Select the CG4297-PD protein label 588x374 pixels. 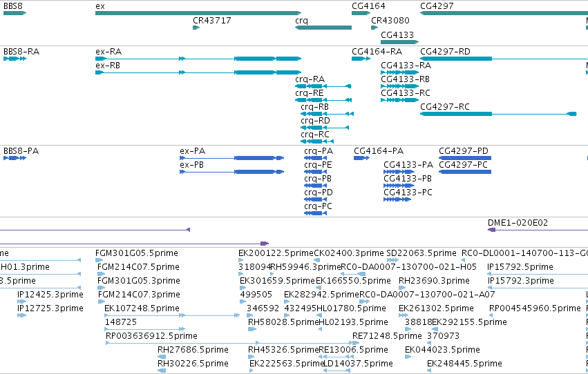coord(464,151)
